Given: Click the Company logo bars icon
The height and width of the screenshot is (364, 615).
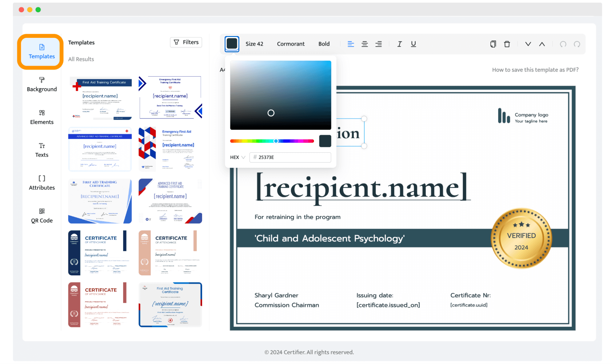Looking at the screenshot, I should (x=504, y=116).
